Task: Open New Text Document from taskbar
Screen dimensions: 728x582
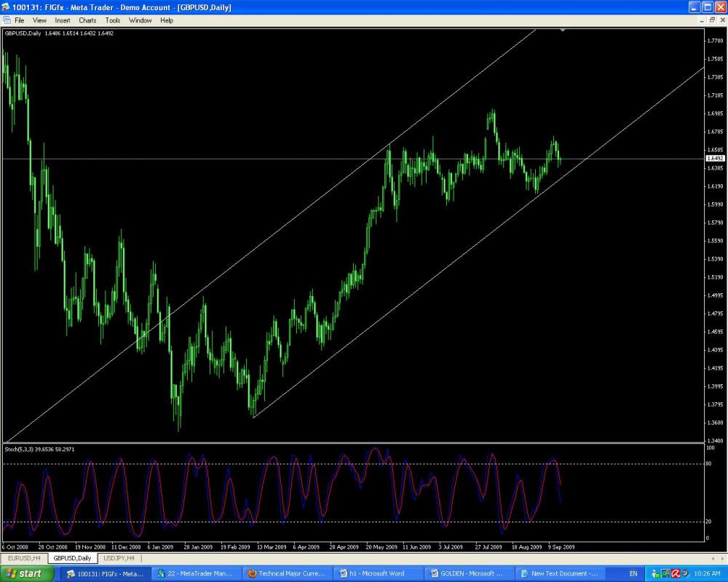Action: [x=559, y=573]
